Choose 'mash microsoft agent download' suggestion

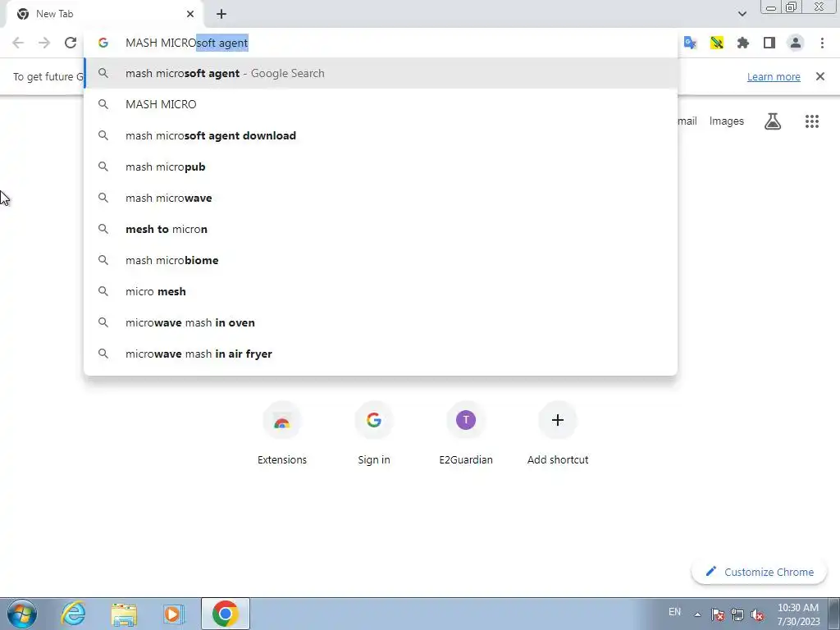[x=381, y=135]
